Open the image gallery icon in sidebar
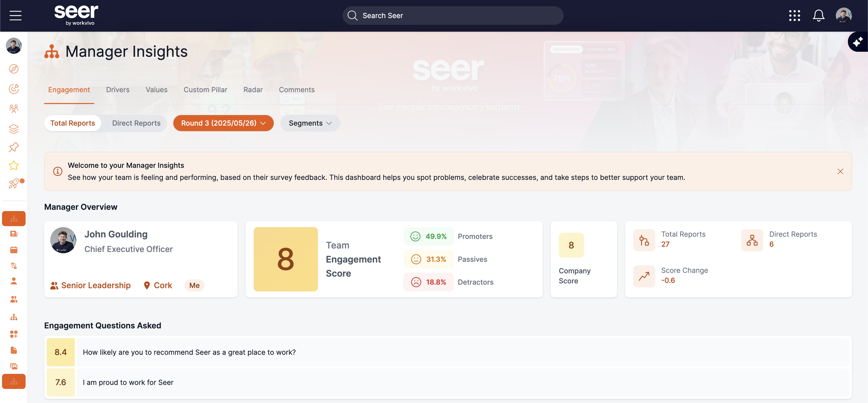Screen dimensions: 868x403 pos(14,366)
